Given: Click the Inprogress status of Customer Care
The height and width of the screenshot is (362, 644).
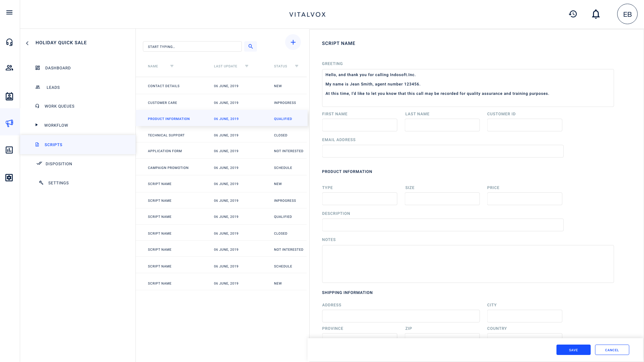Looking at the screenshot, I should 285,103.
